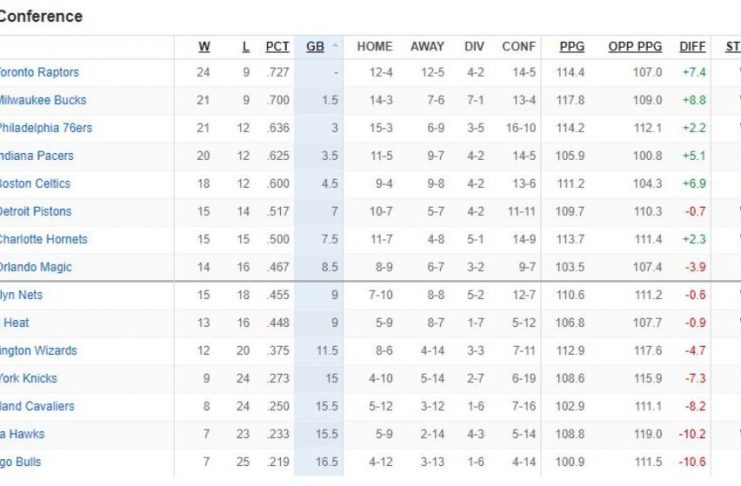Viewport: 741px width, 486px height.
Task: Sort teams by the DIFF column
Action: pyautogui.click(x=692, y=46)
